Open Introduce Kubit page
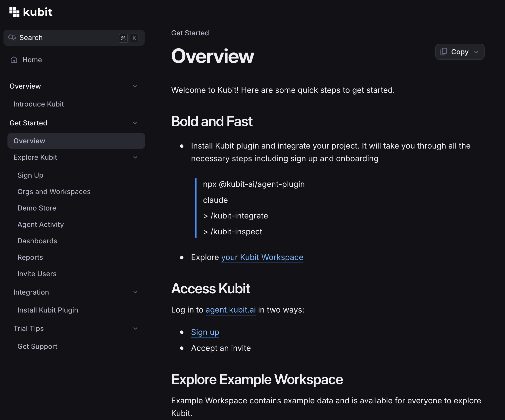Viewport: 505px width, 420px height. tap(39, 104)
